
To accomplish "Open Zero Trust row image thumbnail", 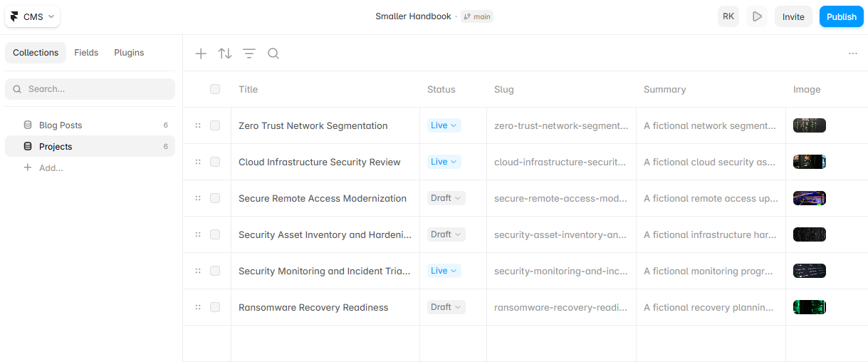I will point(810,125).
